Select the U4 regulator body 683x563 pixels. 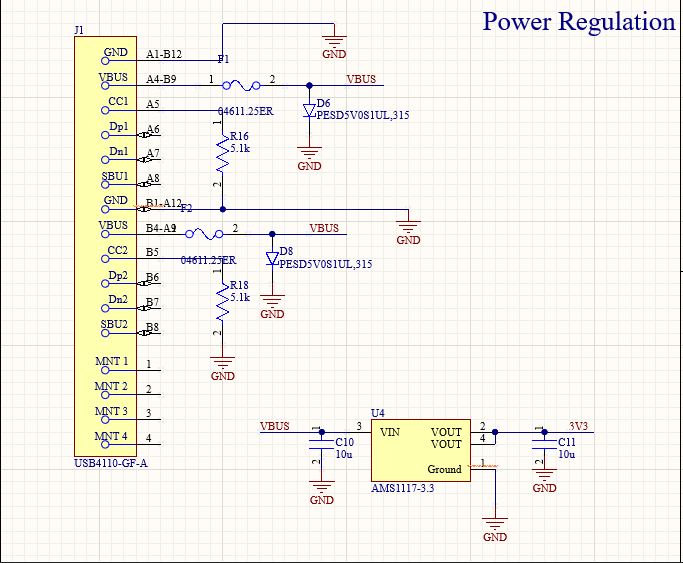point(421,451)
